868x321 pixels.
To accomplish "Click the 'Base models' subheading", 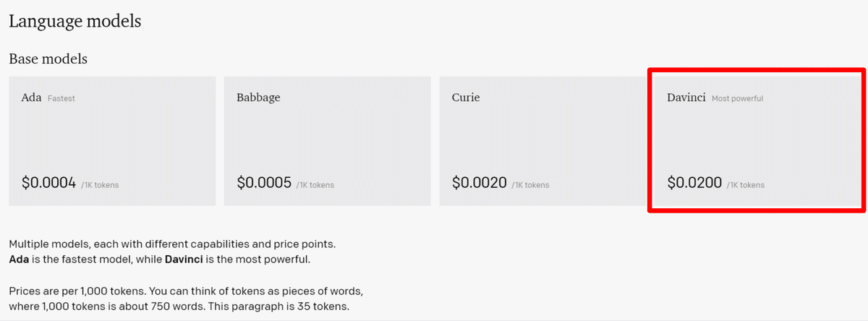I will coord(48,59).
